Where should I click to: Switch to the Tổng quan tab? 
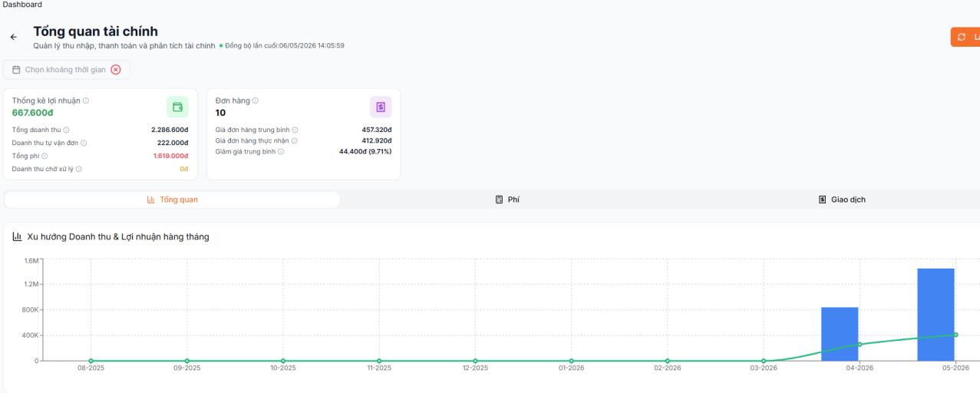[x=172, y=200]
